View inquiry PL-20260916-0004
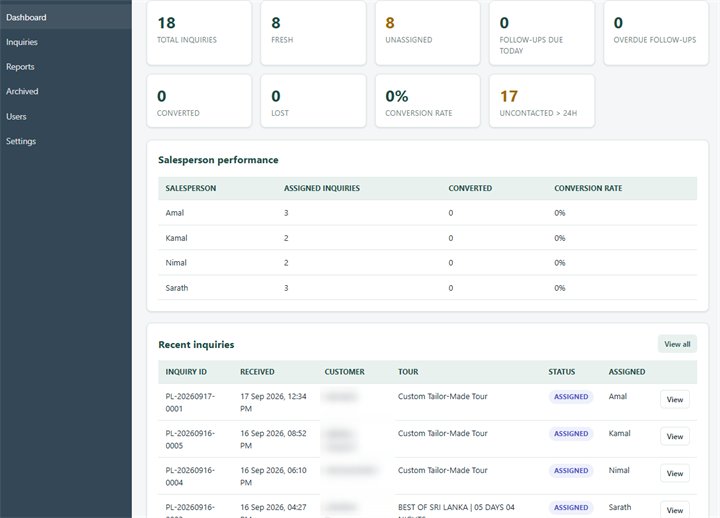Screen dimensions: 720x518 675,473
